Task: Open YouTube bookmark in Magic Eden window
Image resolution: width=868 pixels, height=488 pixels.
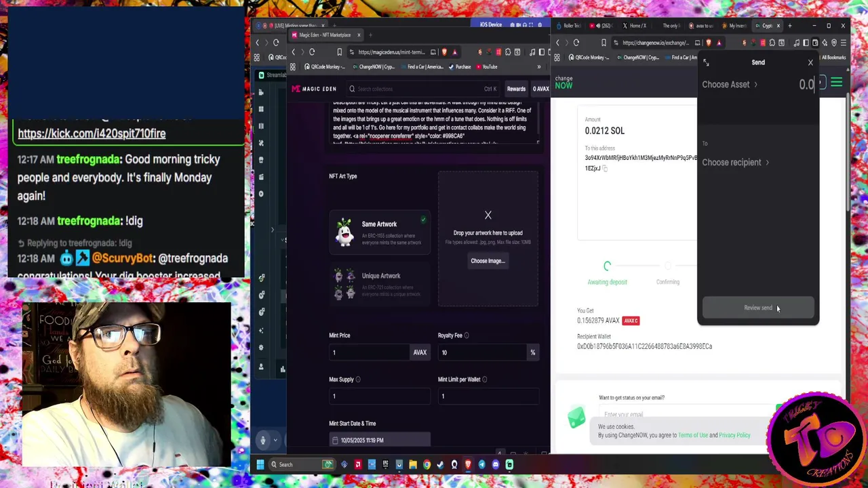Action: 488,66
